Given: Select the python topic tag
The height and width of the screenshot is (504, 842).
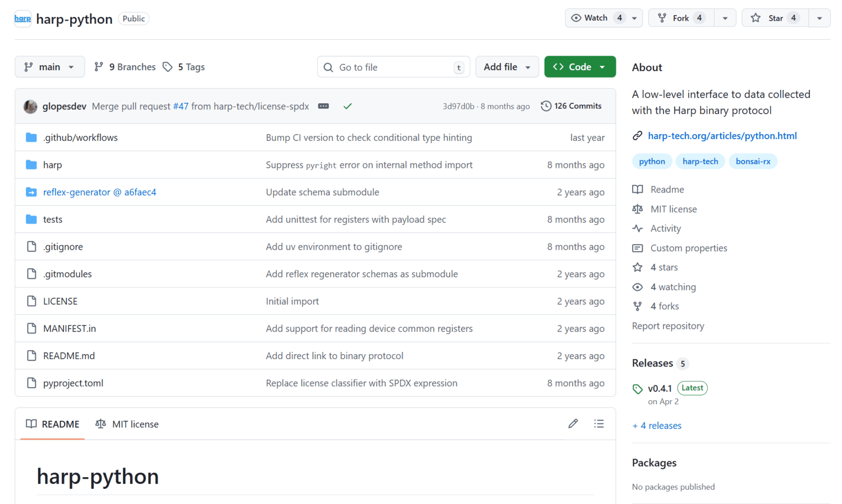Looking at the screenshot, I should 652,162.
